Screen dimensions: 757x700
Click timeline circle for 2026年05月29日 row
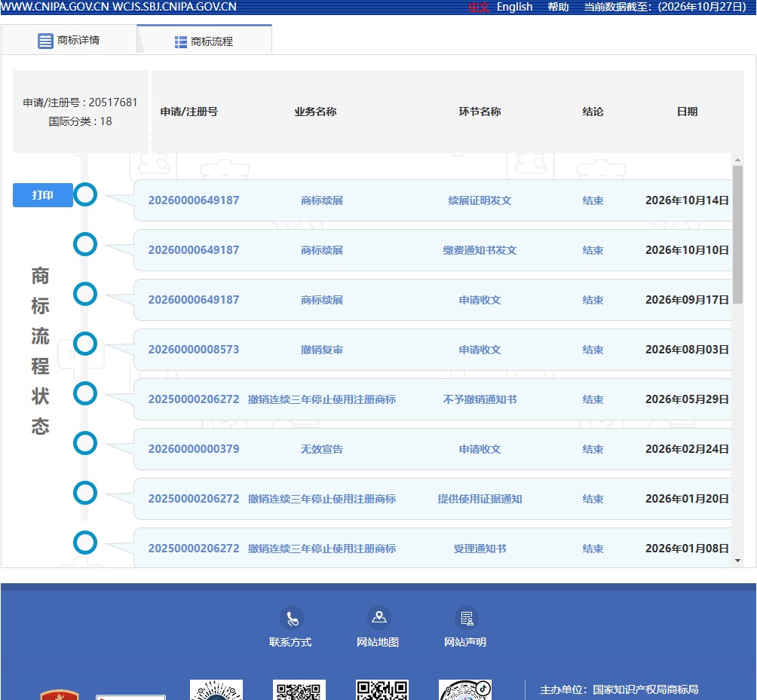pyautogui.click(x=85, y=393)
